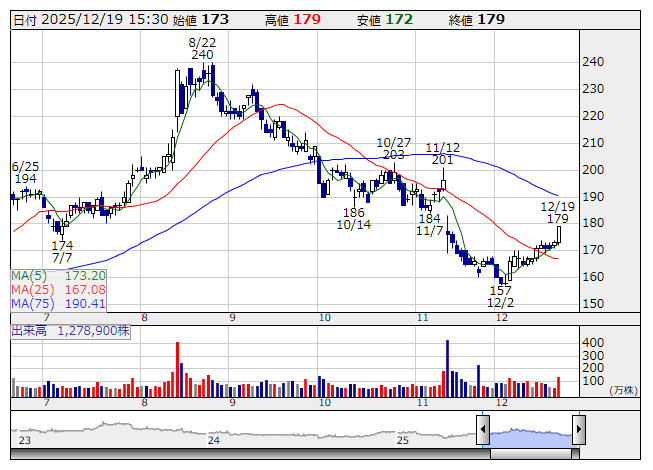Click the 150 price axis label
653x470 pixels.
coord(593,303)
